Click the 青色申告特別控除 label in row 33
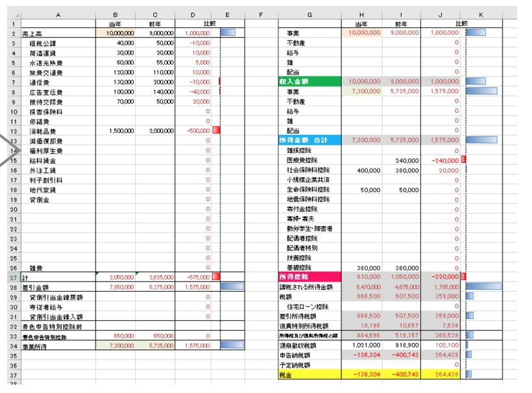The image size is (532, 393). coord(58,337)
